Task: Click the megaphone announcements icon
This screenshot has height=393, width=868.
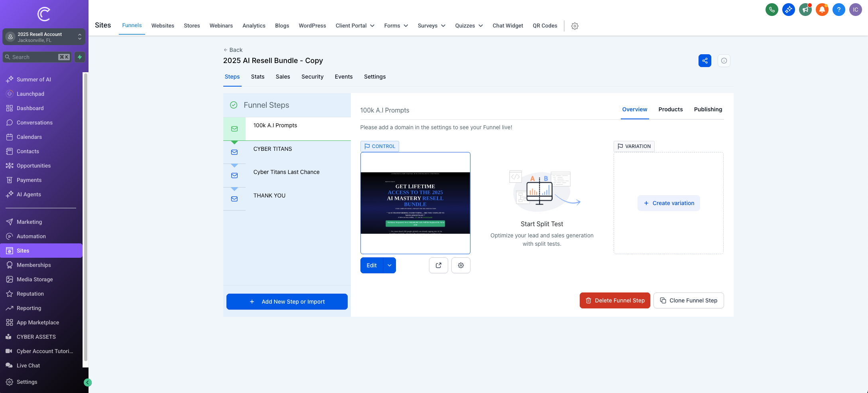Action: pos(805,10)
